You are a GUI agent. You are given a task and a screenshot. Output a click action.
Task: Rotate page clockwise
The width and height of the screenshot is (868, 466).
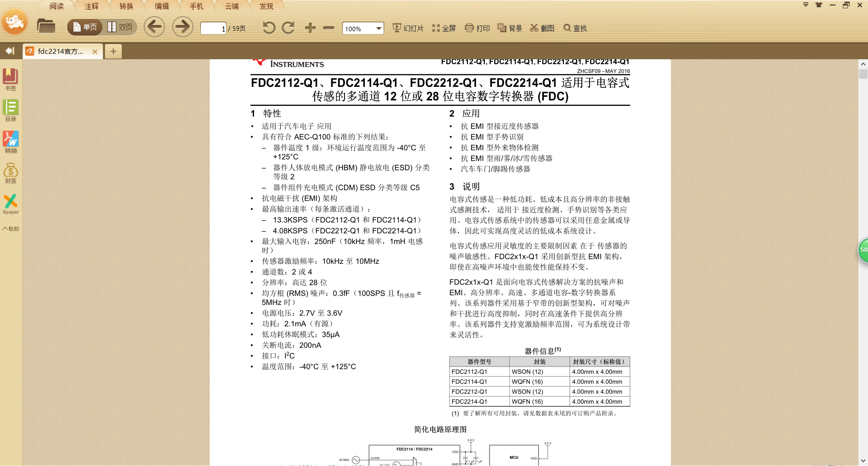(x=288, y=28)
